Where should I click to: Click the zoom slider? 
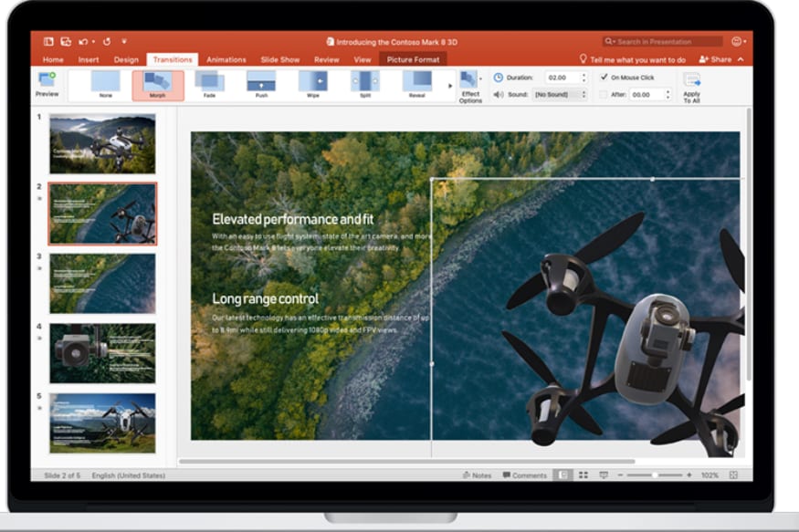coord(655,475)
